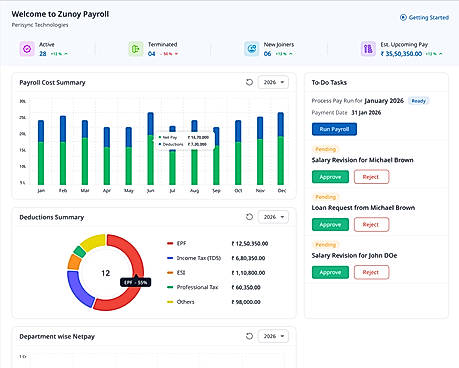Click the Others amount '₹ 98,000.00'
The width and height of the screenshot is (459, 368).
click(x=246, y=302)
